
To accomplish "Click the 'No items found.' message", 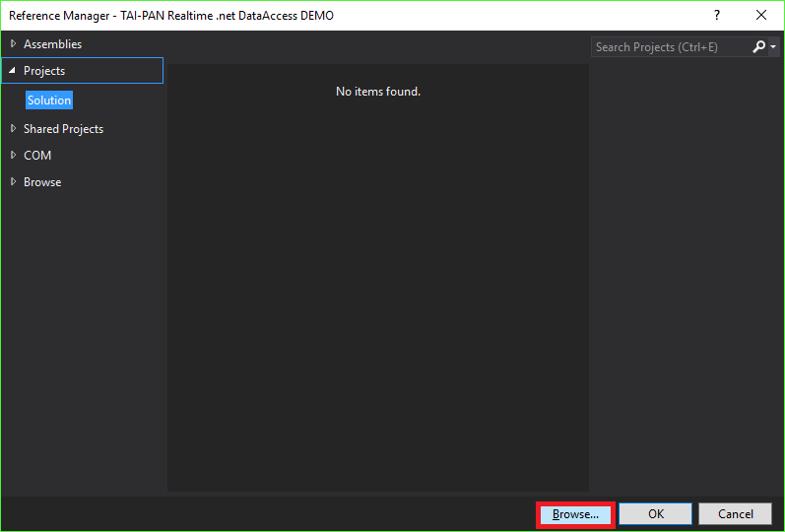I will click(x=378, y=92).
